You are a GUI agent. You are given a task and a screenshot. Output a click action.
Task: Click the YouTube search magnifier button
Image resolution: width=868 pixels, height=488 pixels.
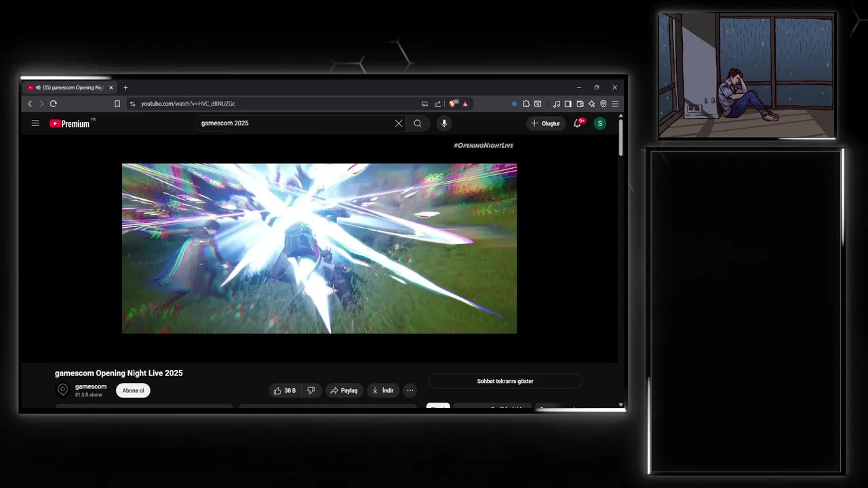[418, 123]
